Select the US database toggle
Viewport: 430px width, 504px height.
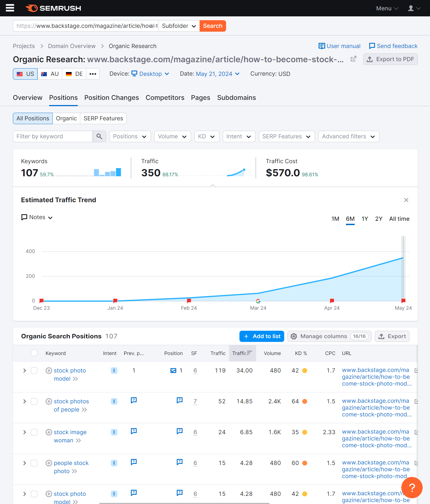pos(25,74)
